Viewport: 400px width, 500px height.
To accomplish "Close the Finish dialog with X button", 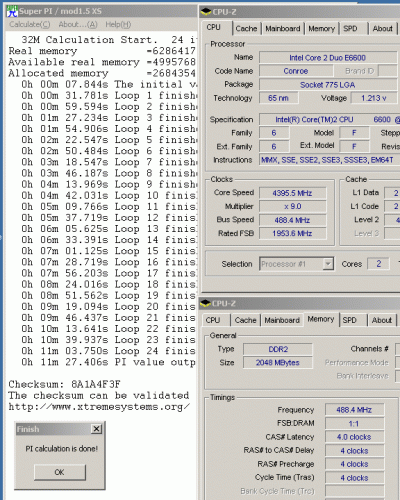I will click(x=96, y=429).
